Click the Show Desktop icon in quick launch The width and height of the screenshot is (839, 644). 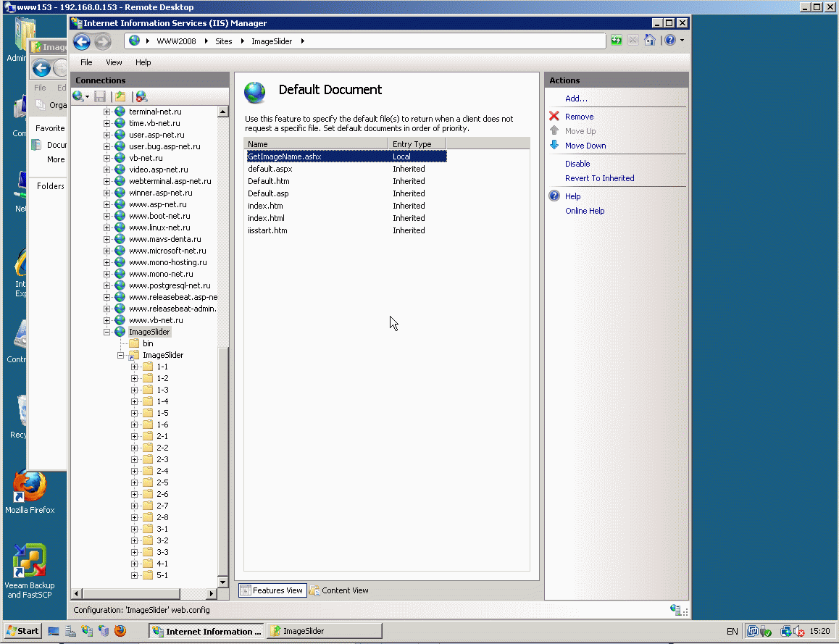pyautogui.click(x=54, y=631)
